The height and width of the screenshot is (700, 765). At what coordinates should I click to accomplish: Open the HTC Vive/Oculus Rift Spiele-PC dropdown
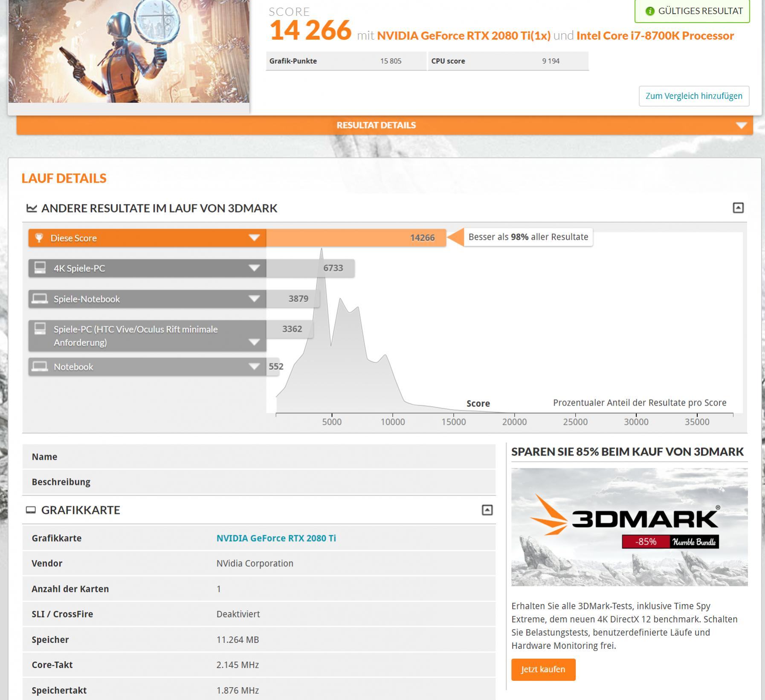click(x=254, y=342)
